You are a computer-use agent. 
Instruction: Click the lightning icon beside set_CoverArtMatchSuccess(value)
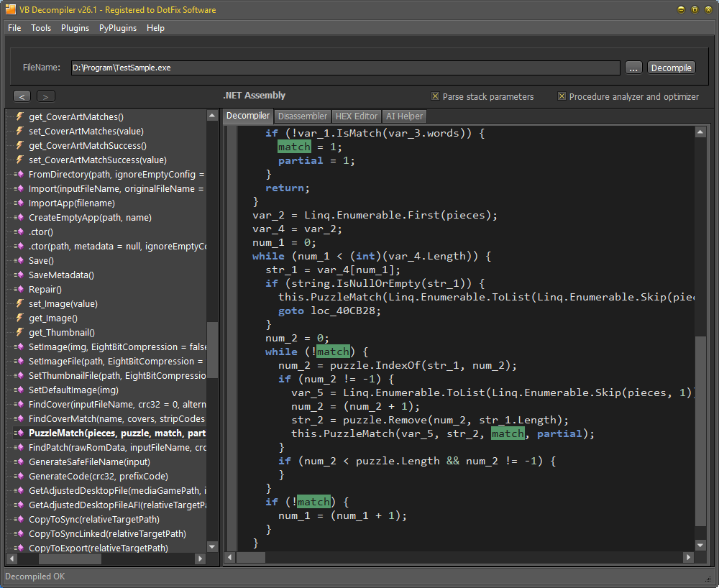[19, 160]
